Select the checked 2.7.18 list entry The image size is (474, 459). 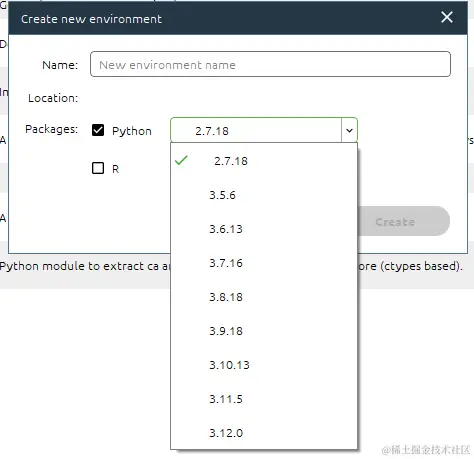(264, 161)
